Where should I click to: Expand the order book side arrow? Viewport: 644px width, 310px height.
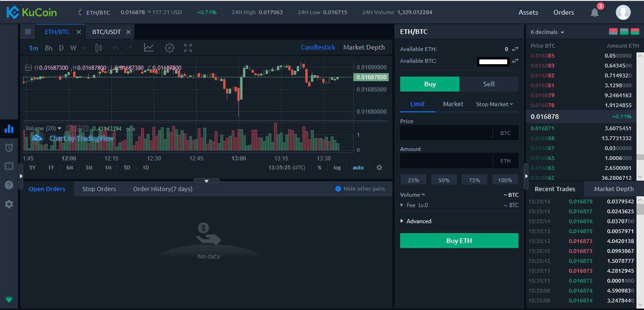526,176
